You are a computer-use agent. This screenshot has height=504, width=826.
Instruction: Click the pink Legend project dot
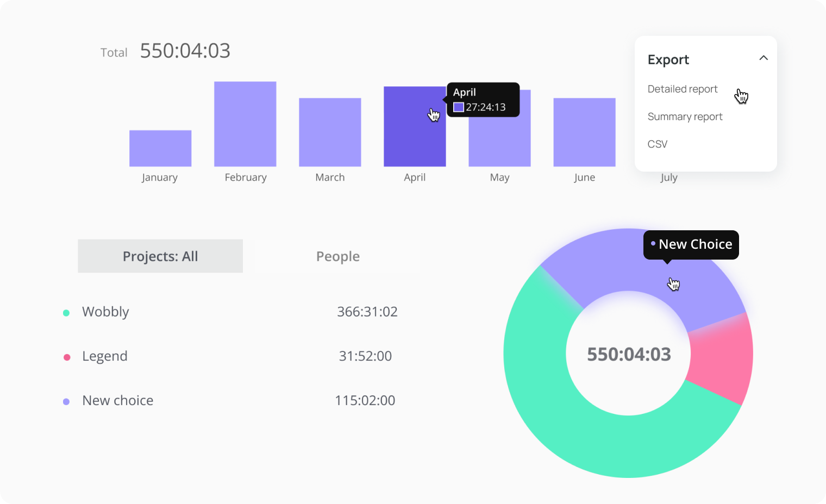tap(66, 357)
